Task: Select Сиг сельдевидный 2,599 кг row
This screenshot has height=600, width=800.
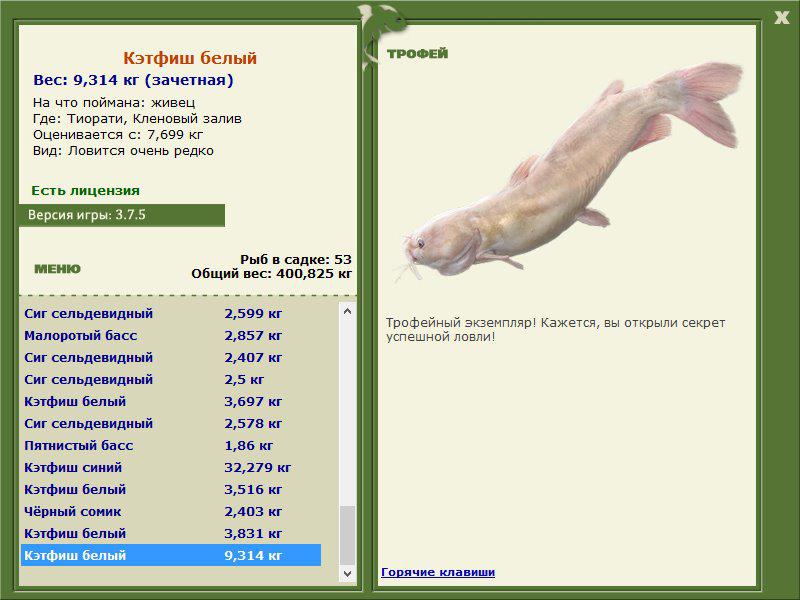Action: tap(171, 313)
